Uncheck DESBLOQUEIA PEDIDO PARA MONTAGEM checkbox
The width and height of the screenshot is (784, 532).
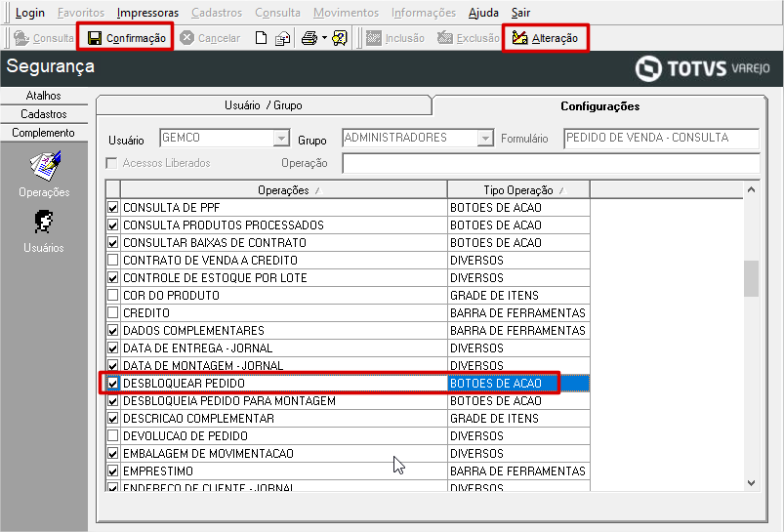click(x=113, y=401)
